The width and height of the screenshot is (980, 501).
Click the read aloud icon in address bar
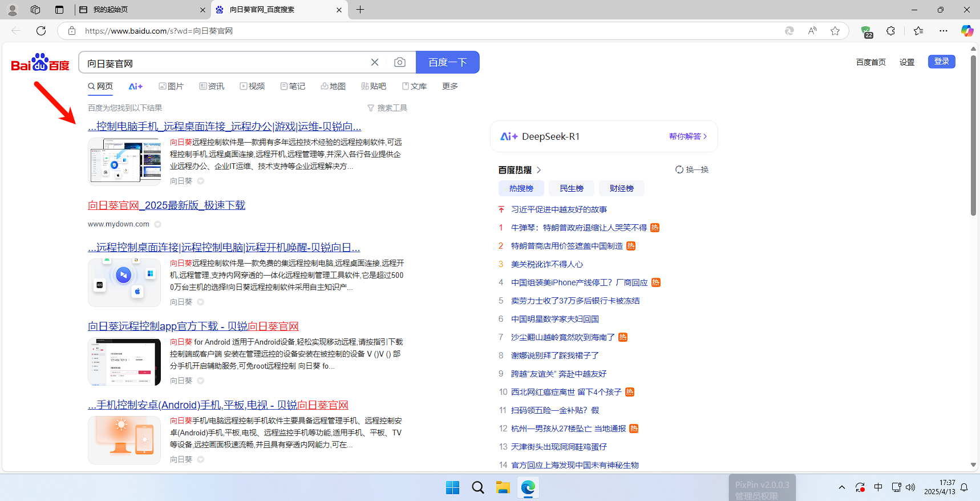812,31
